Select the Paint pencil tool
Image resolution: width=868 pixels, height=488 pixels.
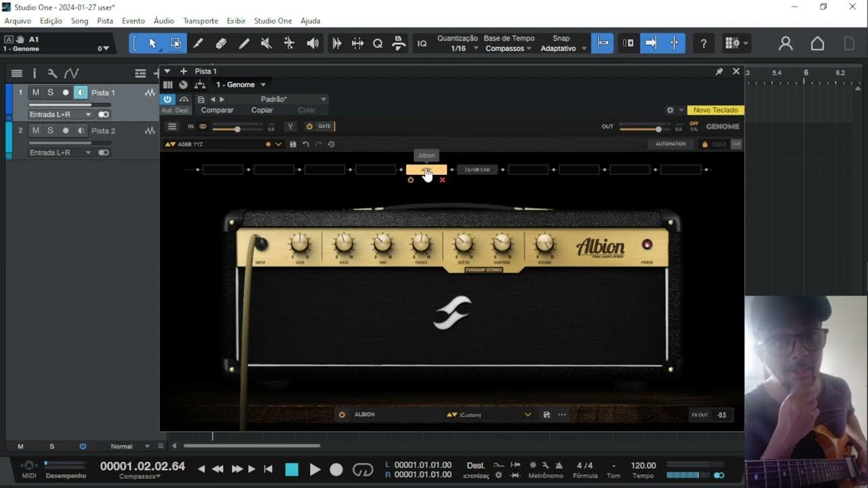[244, 43]
